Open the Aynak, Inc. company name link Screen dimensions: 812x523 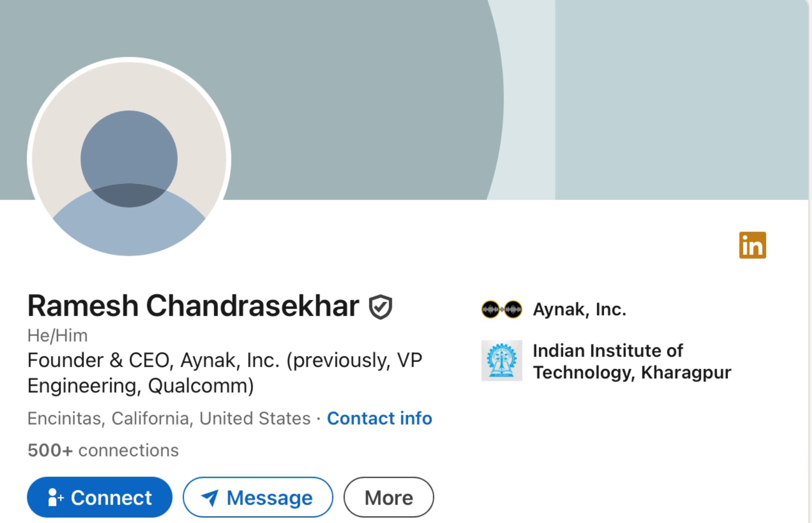[579, 309]
